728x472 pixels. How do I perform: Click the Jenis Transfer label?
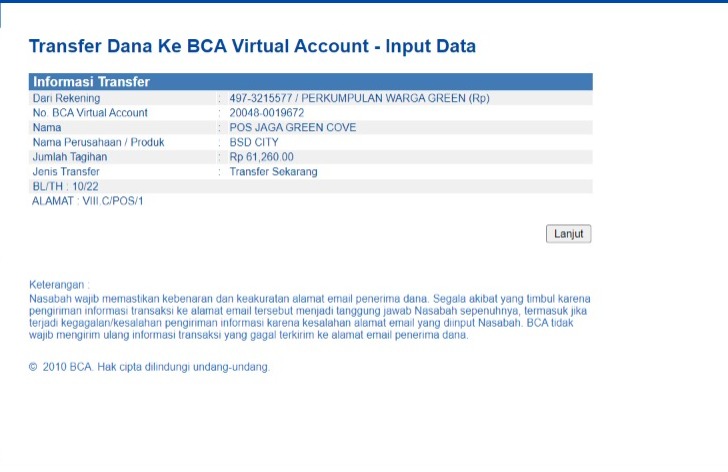click(66, 172)
